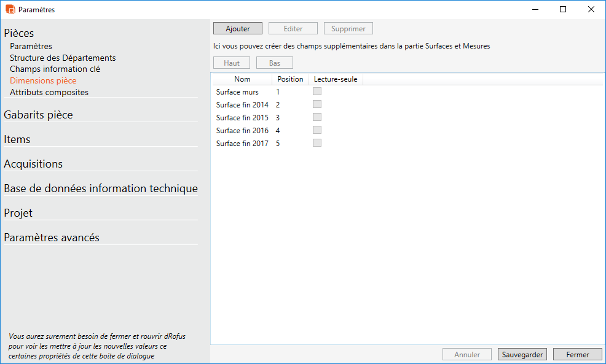Image resolution: width=606 pixels, height=364 pixels.
Task: Go to Attributs composites settings
Action: [x=49, y=93]
